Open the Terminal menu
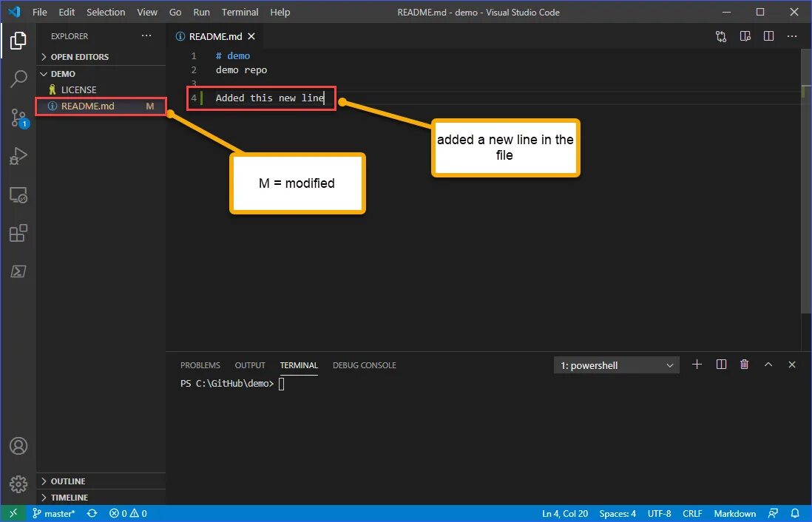 tap(240, 12)
